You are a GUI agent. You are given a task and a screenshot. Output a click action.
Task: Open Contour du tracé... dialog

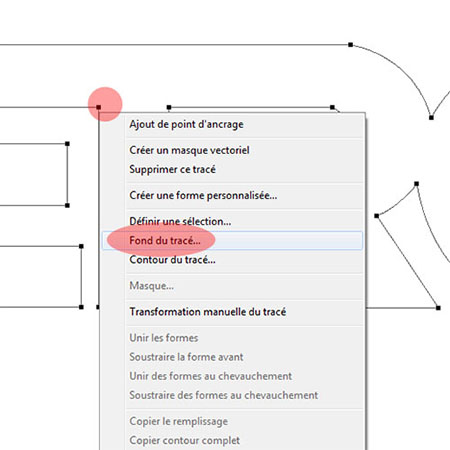232,260
